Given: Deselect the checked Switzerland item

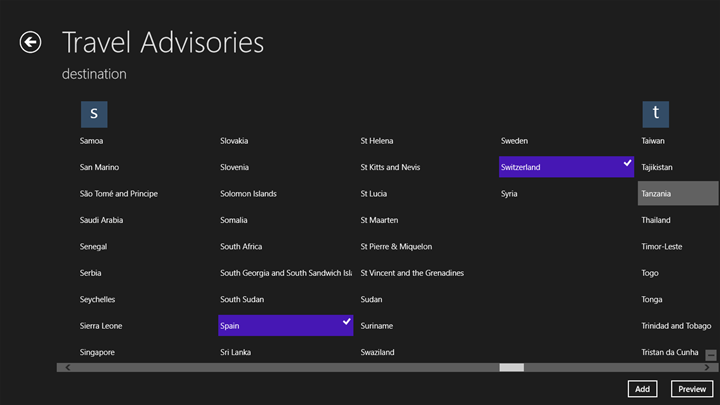Looking at the screenshot, I should click(566, 167).
